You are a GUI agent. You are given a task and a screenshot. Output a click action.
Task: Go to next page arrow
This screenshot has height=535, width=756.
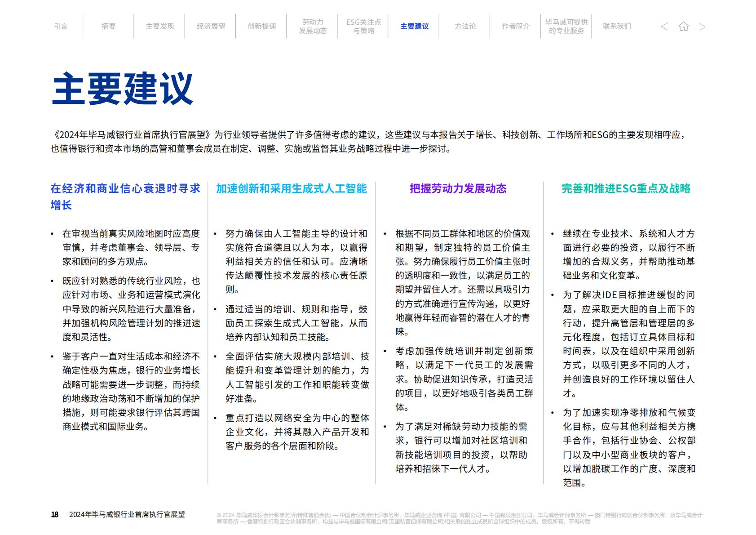pyautogui.click(x=702, y=27)
